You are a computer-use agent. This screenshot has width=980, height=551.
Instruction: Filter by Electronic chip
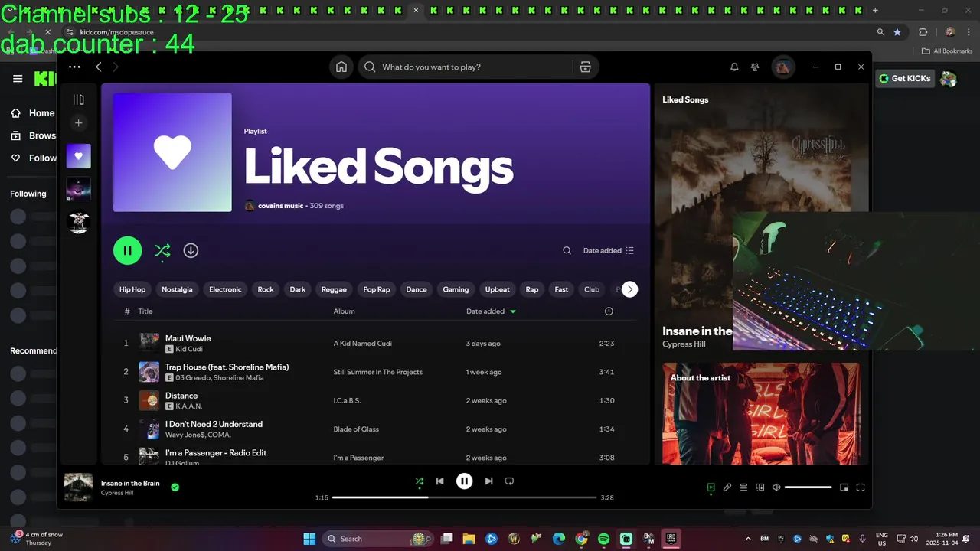pos(225,289)
